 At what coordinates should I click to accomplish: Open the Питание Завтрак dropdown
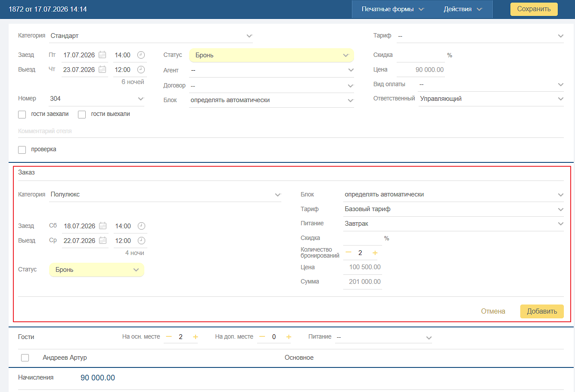tap(454, 224)
